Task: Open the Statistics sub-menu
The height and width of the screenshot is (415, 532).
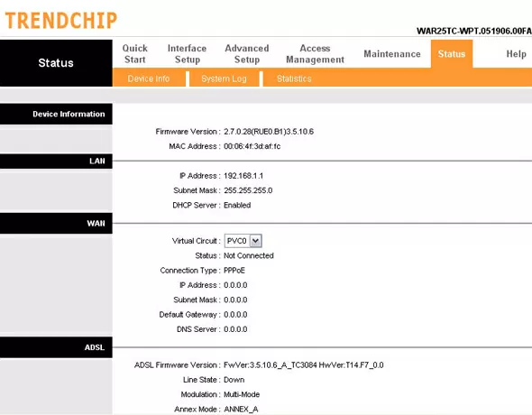Action: pos(294,78)
